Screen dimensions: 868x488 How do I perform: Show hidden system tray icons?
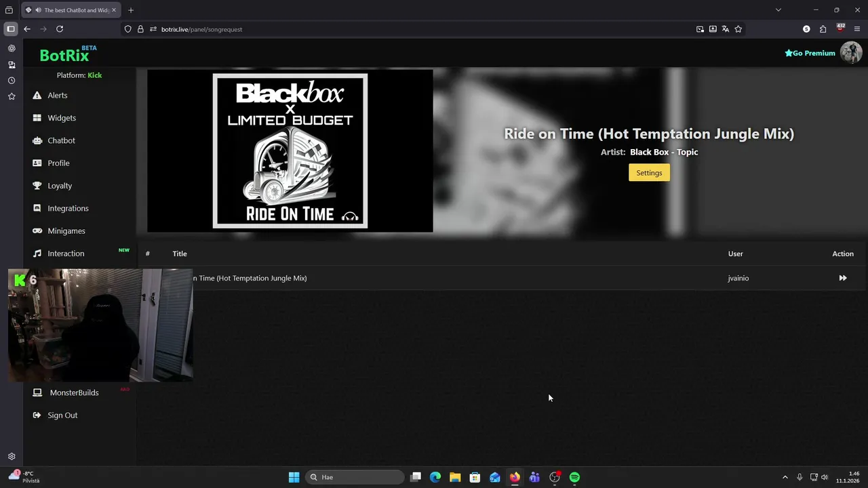pyautogui.click(x=785, y=477)
